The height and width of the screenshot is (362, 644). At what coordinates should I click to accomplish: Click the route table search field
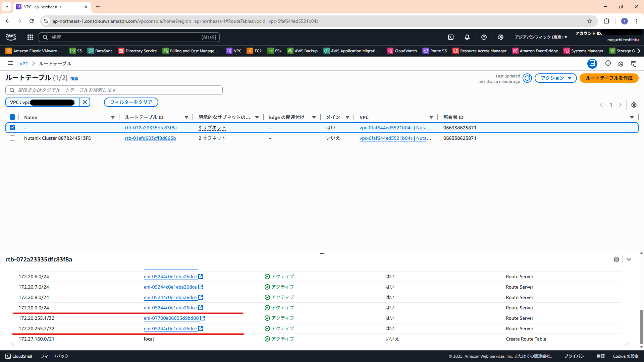pos(114,90)
